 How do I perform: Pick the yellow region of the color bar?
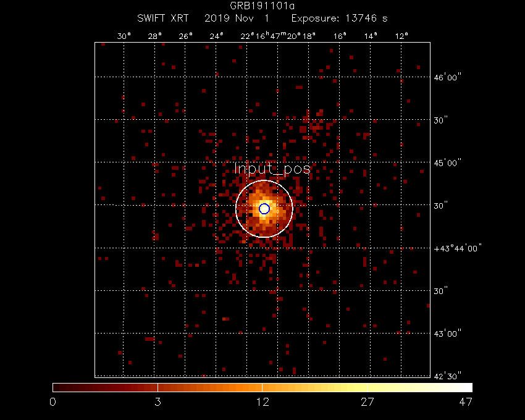[x=346, y=387]
